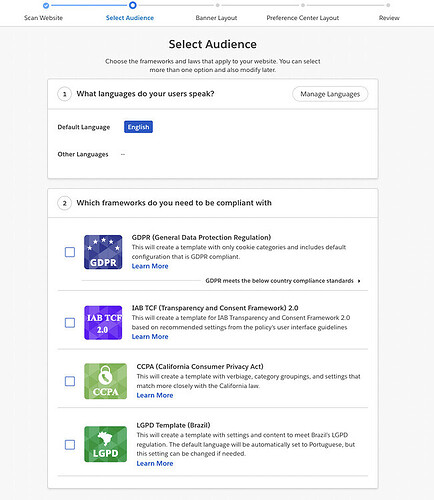Click the Preference Center Layout step dot

coord(303,5)
